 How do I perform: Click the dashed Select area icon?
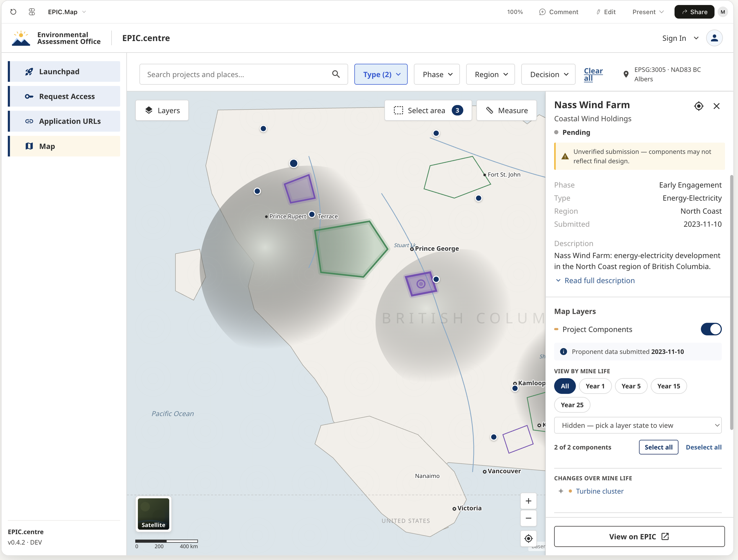pyautogui.click(x=398, y=110)
